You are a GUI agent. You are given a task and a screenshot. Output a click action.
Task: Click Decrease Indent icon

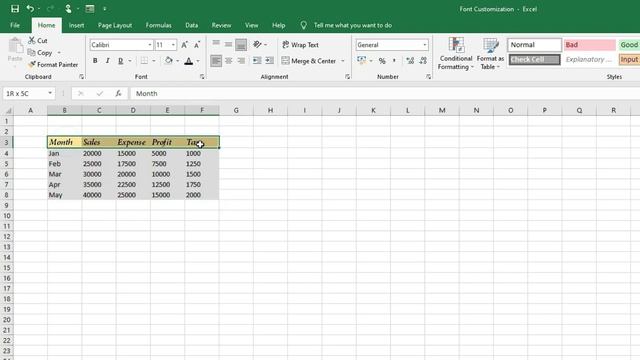pos(257,61)
